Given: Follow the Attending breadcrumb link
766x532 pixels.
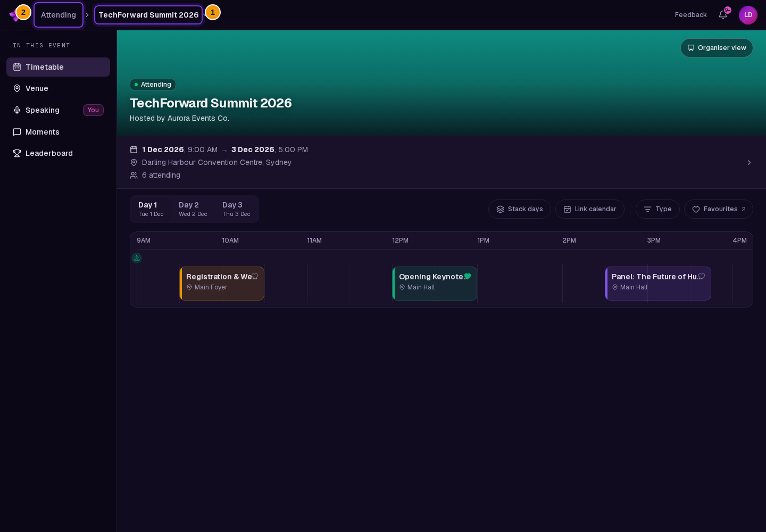Looking at the screenshot, I should click(59, 15).
